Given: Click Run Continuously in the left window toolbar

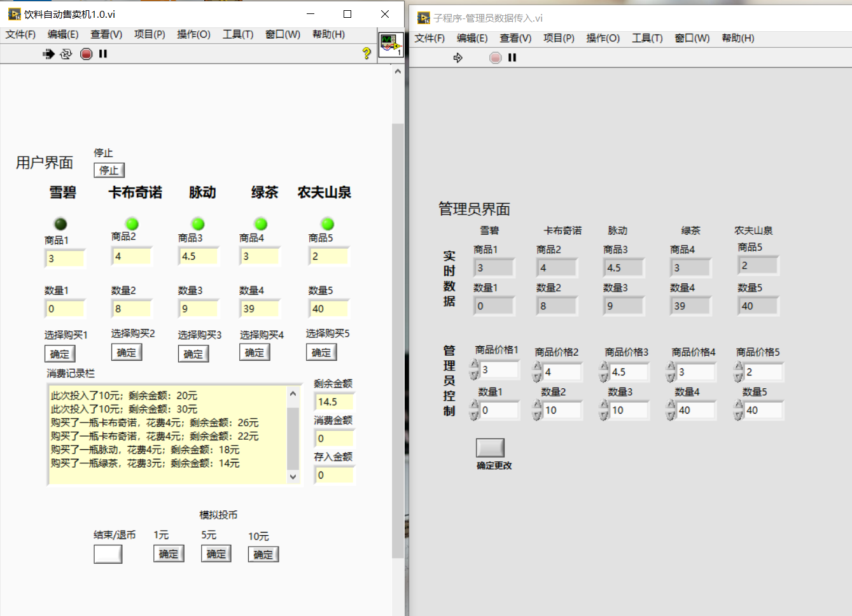Looking at the screenshot, I should [x=66, y=54].
